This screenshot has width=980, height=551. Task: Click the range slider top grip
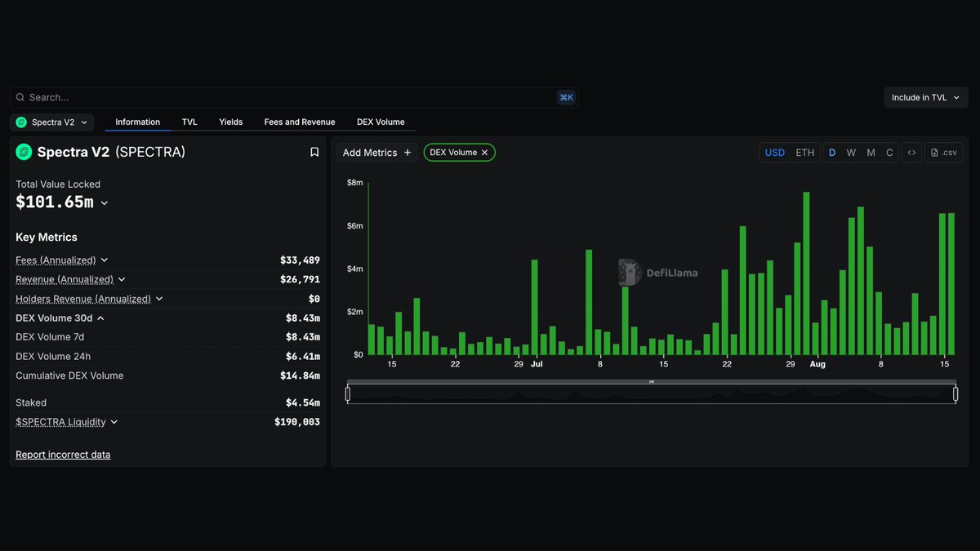pyautogui.click(x=652, y=382)
